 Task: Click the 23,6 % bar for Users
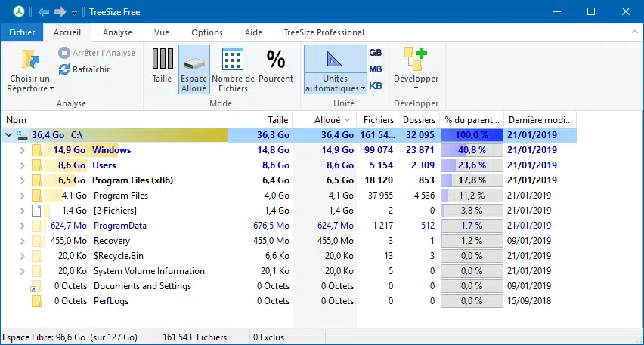[472, 165]
